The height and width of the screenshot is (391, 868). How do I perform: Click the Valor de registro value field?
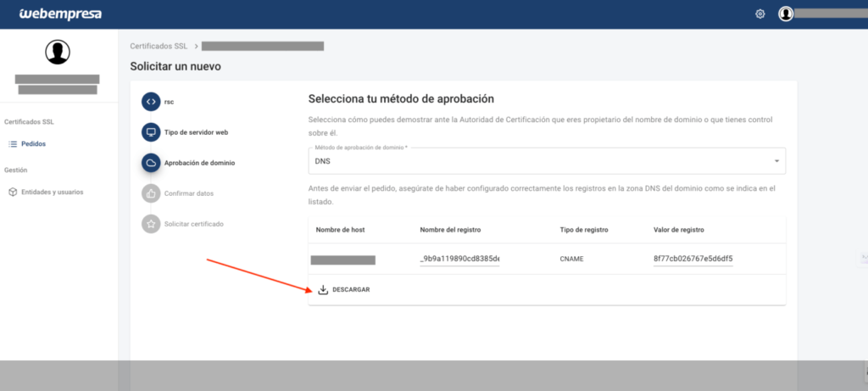click(x=693, y=259)
